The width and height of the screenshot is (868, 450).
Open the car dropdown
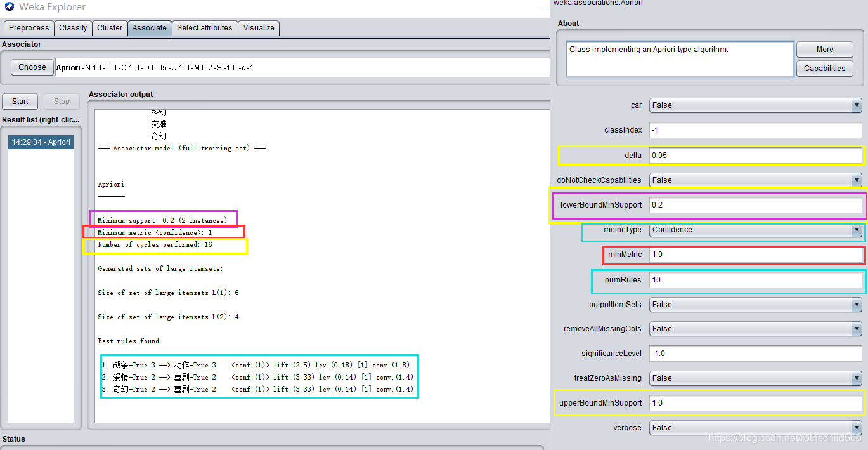[x=756, y=105]
